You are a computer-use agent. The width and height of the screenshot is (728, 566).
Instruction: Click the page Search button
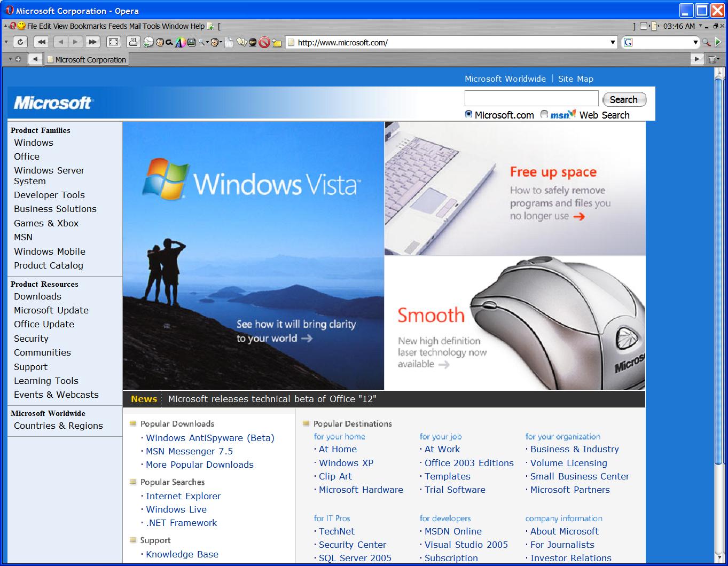pos(624,99)
